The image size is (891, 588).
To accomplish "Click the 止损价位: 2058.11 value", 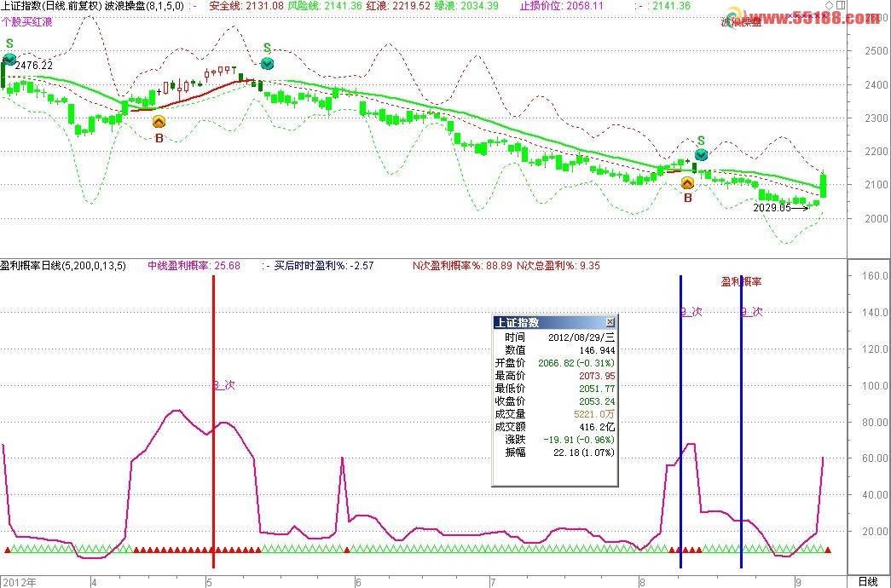I will pos(561,6).
